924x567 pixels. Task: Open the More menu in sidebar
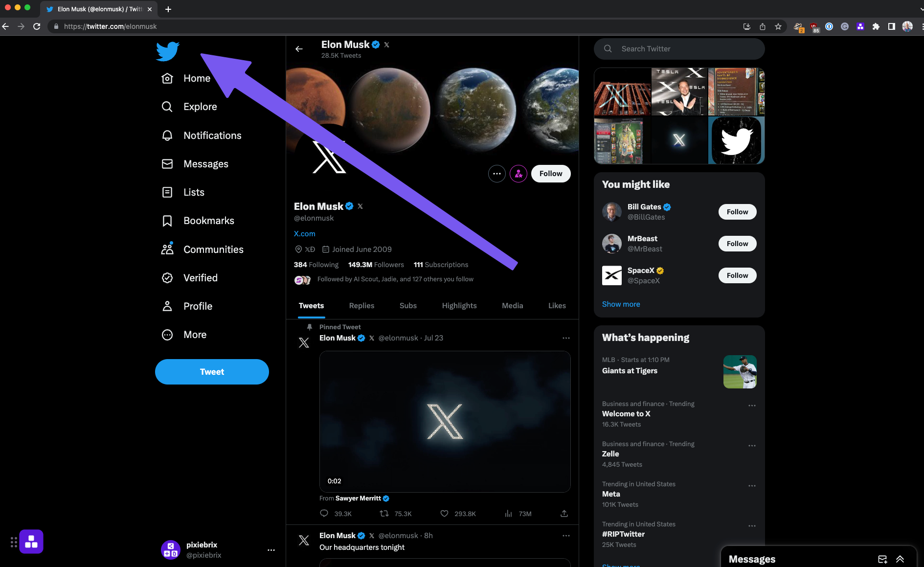pos(184,335)
